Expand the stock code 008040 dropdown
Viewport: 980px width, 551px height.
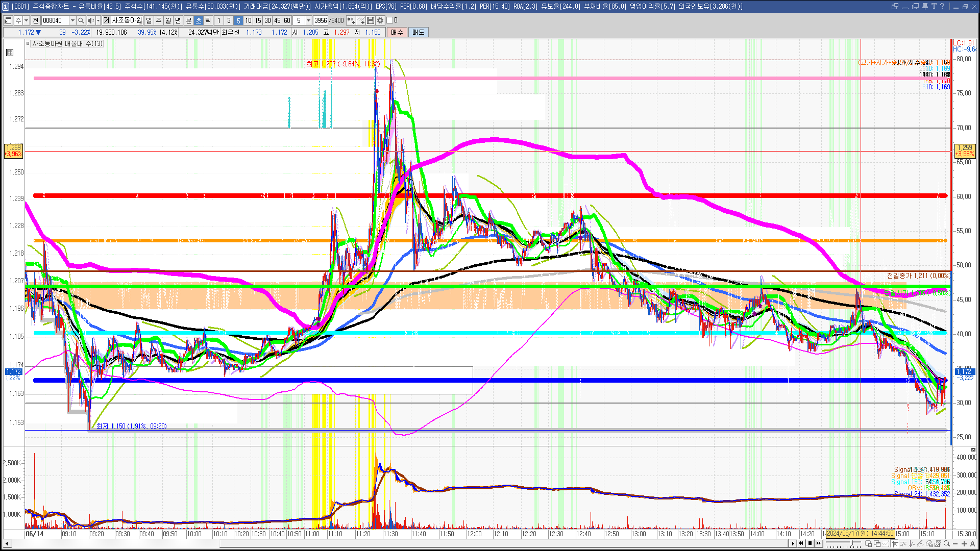point(72,20)
